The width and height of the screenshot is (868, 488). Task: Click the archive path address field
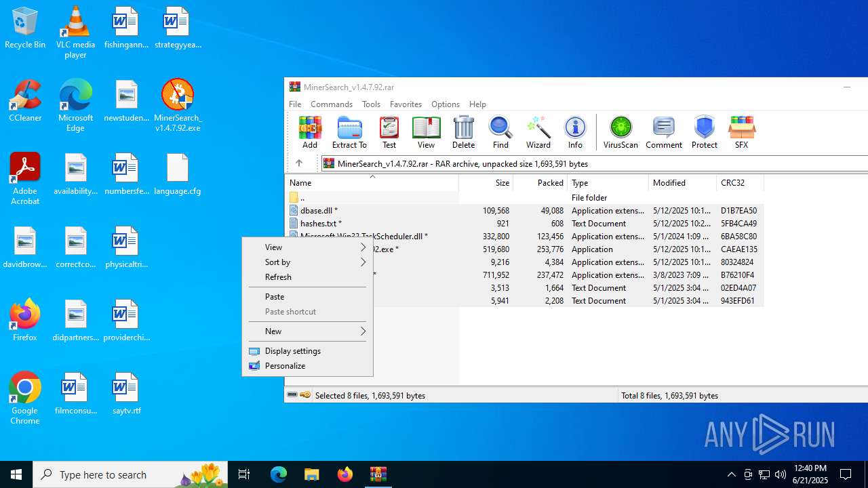click(594, 163)
